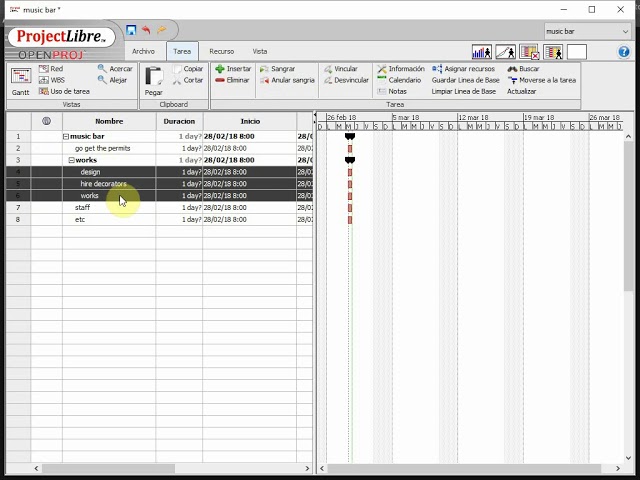The height and width of the screenshot is (480, 640).
Task: Click the indicator column header icon
Action: (47, 121)
